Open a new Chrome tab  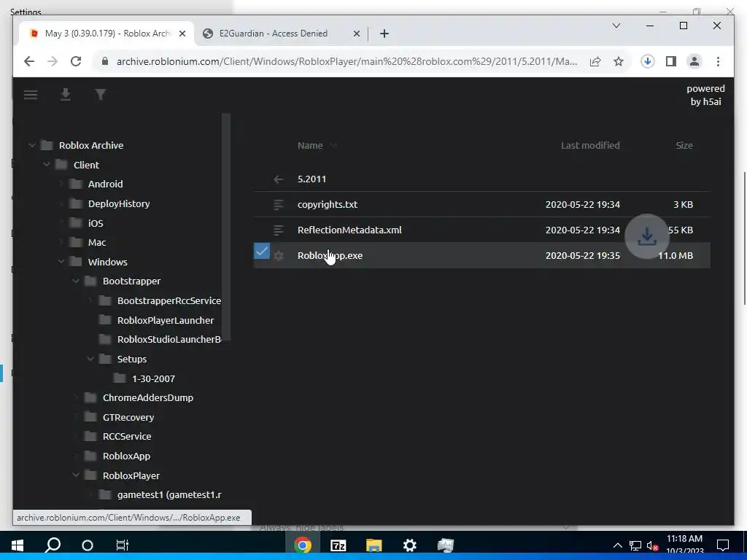[x=384, y=34]
